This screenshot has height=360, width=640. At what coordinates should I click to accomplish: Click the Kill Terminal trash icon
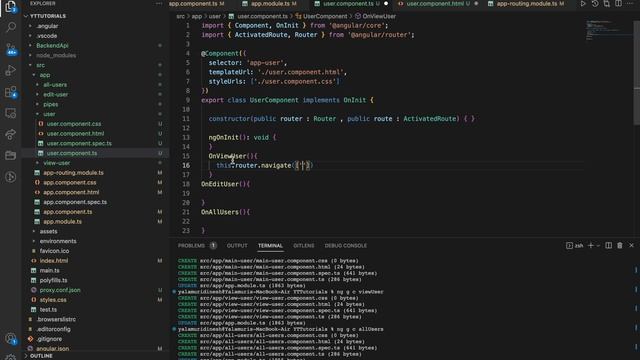(620, 245)
